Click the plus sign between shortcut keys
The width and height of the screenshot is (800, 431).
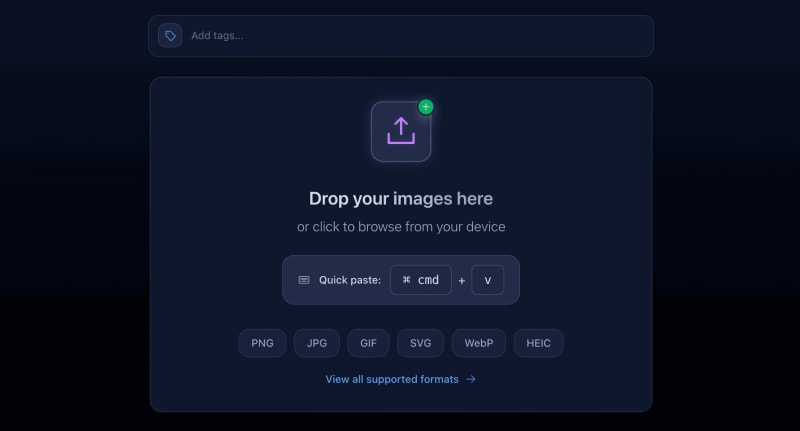click(461, 281)
